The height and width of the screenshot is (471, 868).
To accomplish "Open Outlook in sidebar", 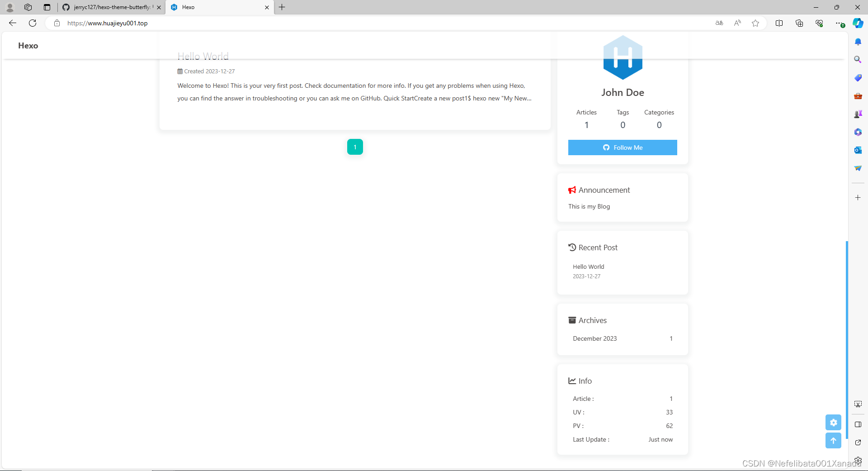I will coord(858,150).
